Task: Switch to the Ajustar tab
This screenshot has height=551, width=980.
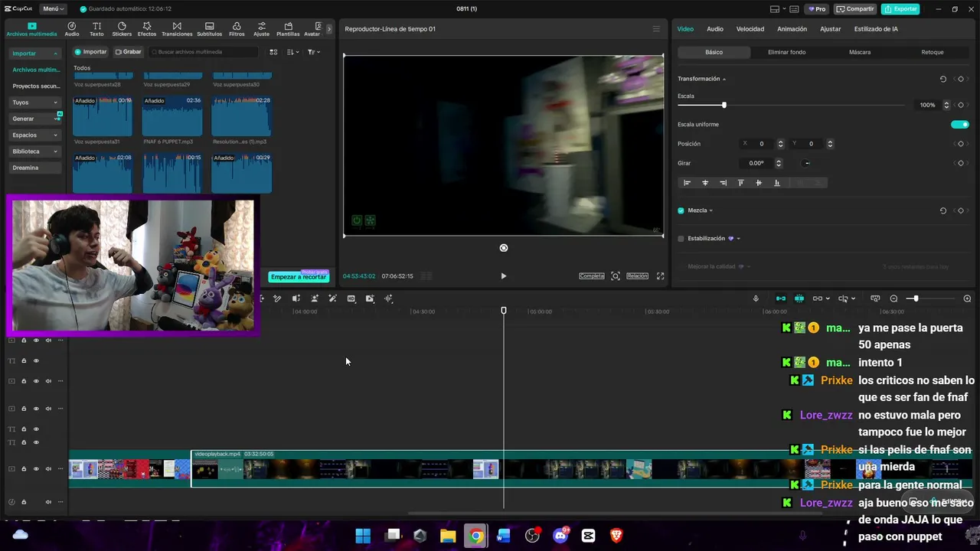Action: [831, 29]
